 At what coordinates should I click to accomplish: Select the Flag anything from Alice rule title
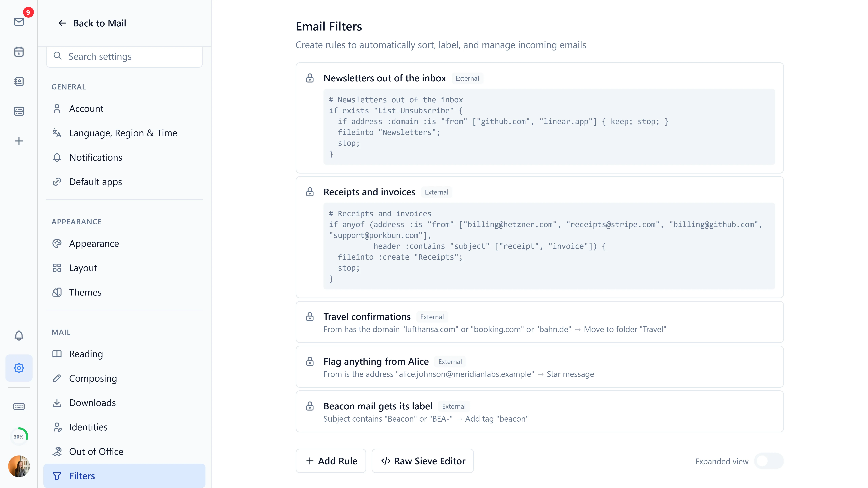(376, 361)
